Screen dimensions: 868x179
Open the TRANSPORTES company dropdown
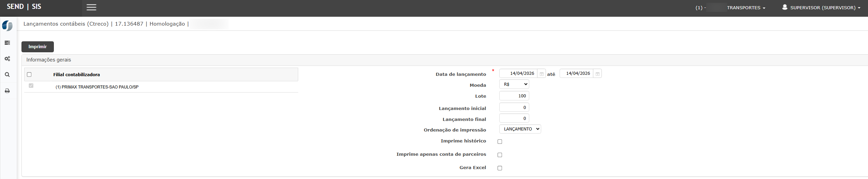tap(746, 8)
